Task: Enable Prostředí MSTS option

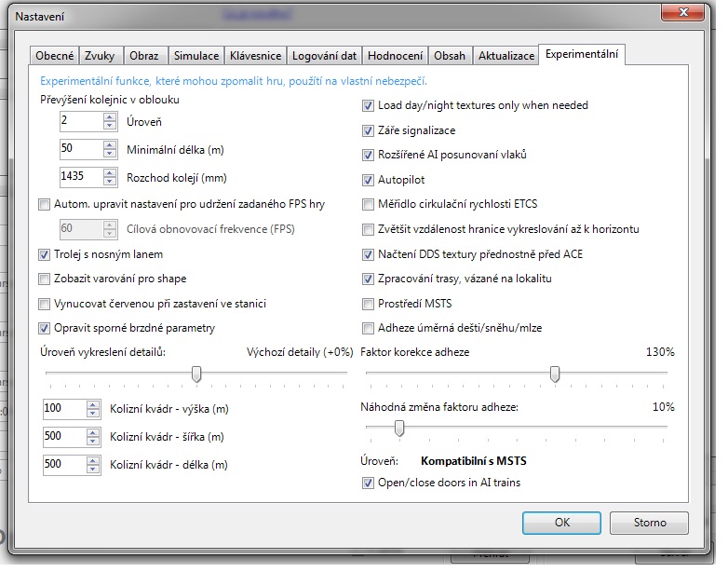Action: coord(369,303)
